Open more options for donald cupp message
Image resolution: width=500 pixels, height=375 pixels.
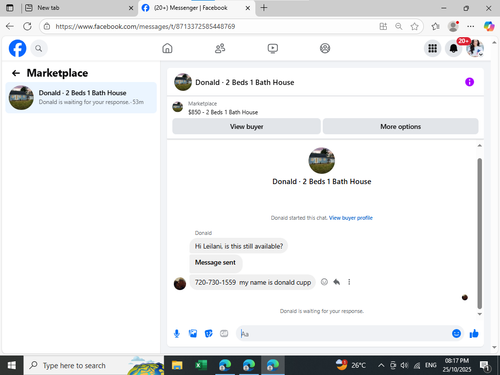349,282
